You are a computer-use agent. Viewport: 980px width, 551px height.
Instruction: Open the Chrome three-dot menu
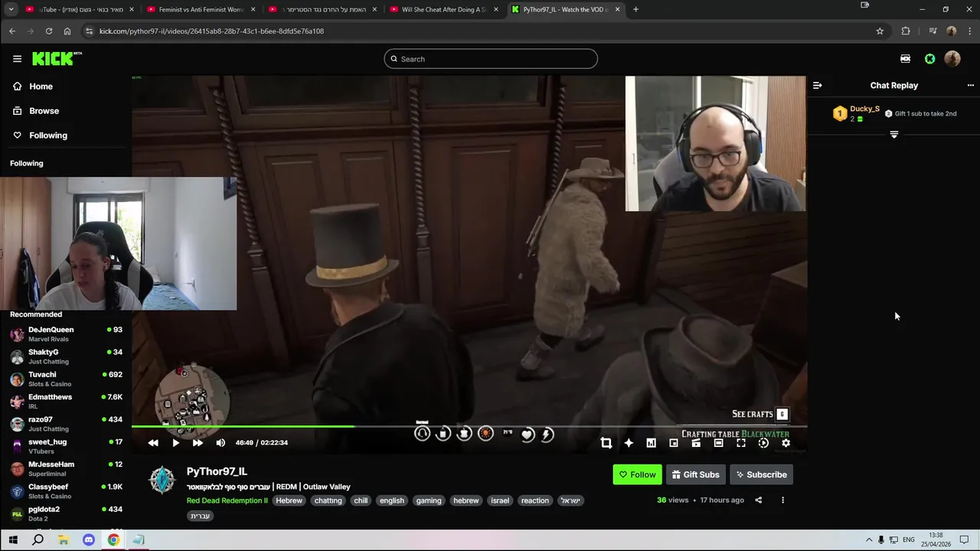click(x=969, y=31)
